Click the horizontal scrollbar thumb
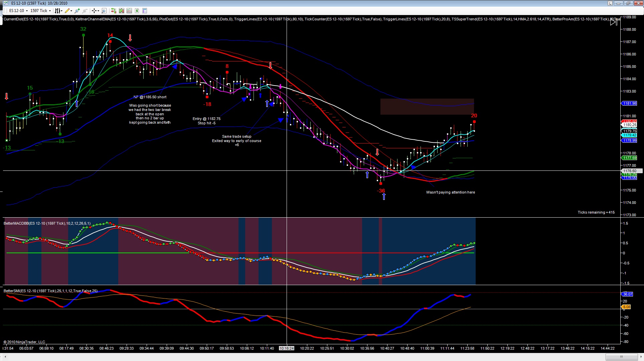Image resolution: width=644 pixels, height=361 pixels. tap(622, 357)
